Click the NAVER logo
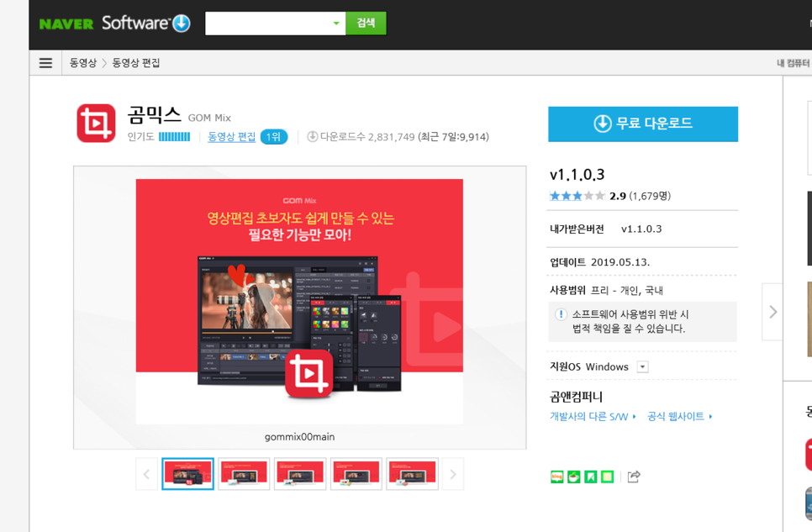This screenshot has height=532, width=812. point(66,24)
